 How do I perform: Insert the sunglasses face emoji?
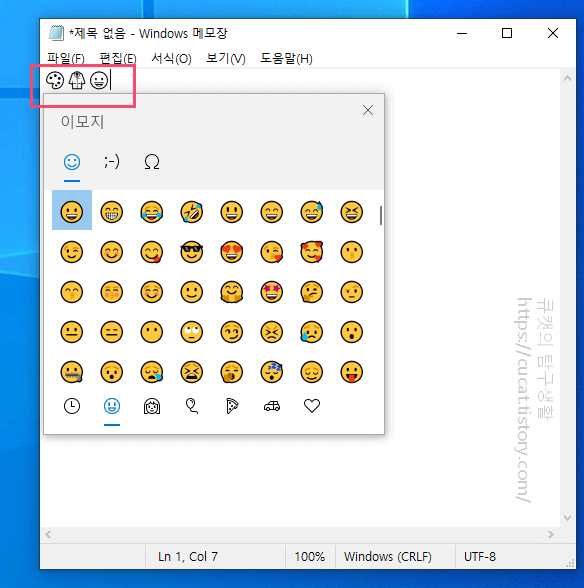[192, 252]
